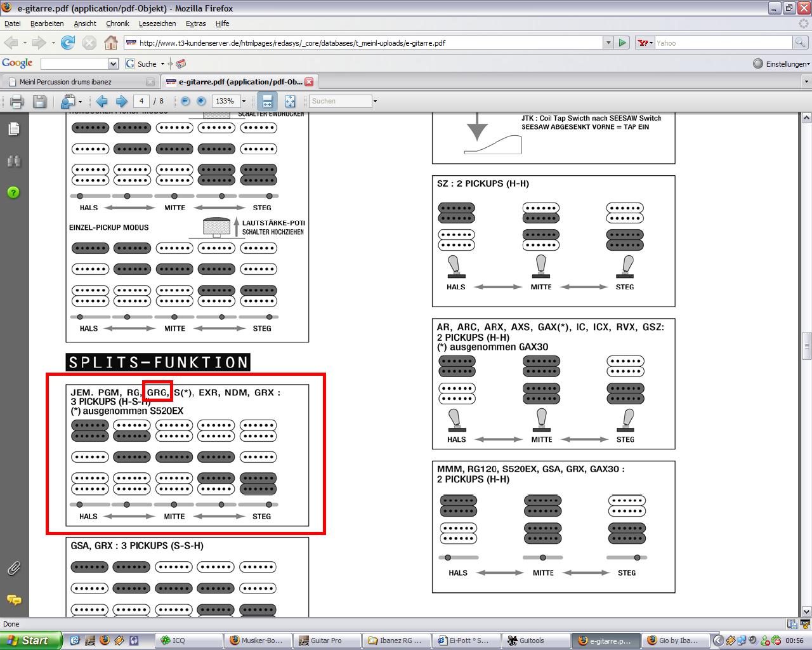Open the Chronik menu

117,23
